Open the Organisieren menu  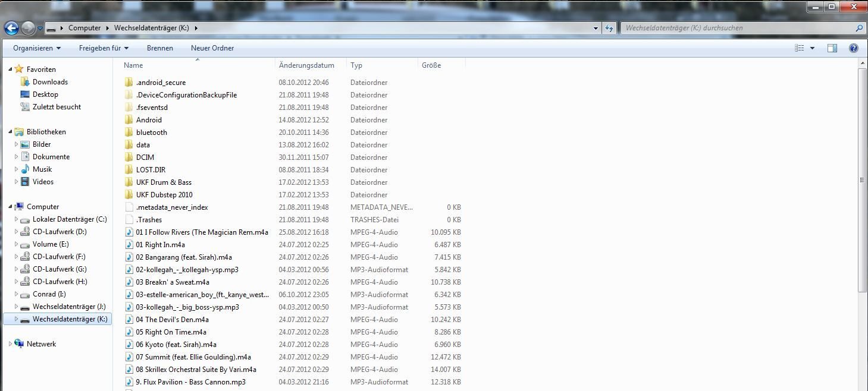(37, 48)
